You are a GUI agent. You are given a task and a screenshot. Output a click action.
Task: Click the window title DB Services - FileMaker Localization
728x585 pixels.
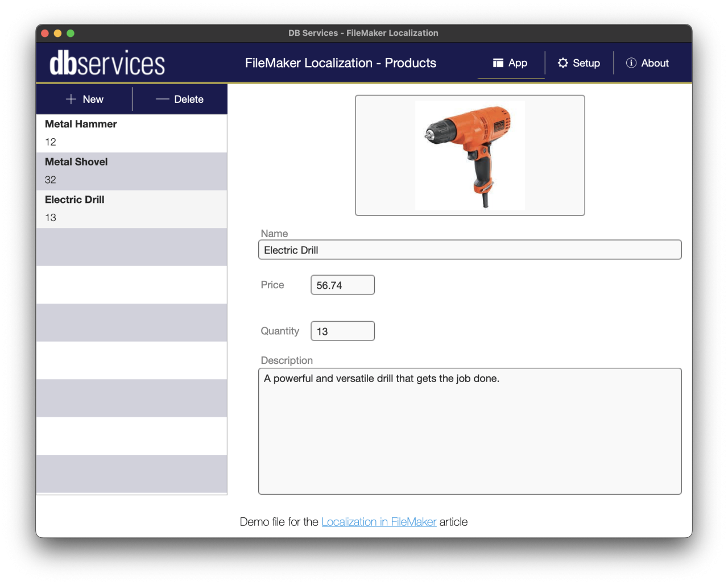point(363,33)
